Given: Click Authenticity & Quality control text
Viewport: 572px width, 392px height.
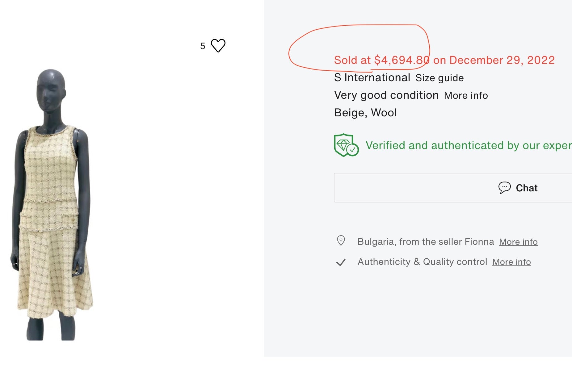Looking at the screenshot, I should [422, 262].
